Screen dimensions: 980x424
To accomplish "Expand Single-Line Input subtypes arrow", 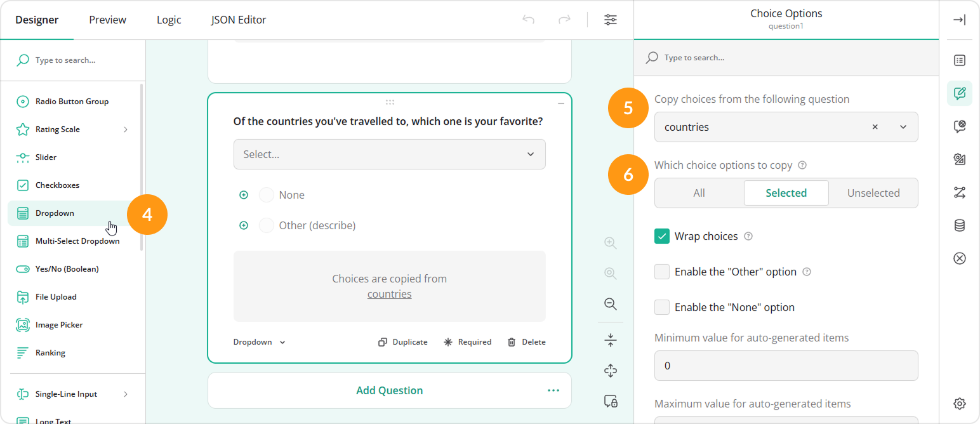I will [x=126, y=394].
